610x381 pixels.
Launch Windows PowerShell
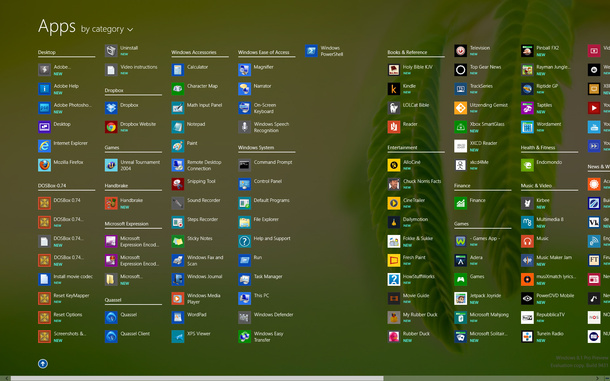coord(324,51)
